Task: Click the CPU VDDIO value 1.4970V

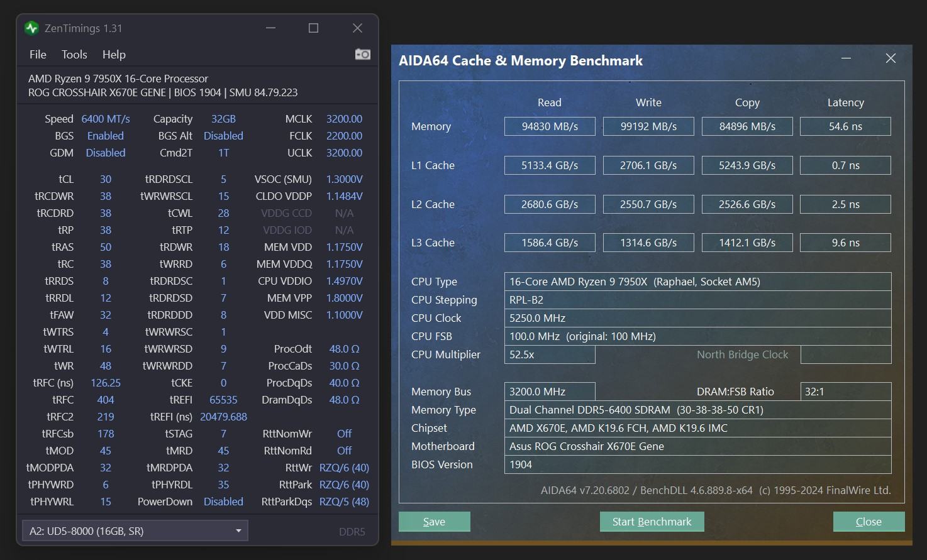Action: (x=344, y=281)
